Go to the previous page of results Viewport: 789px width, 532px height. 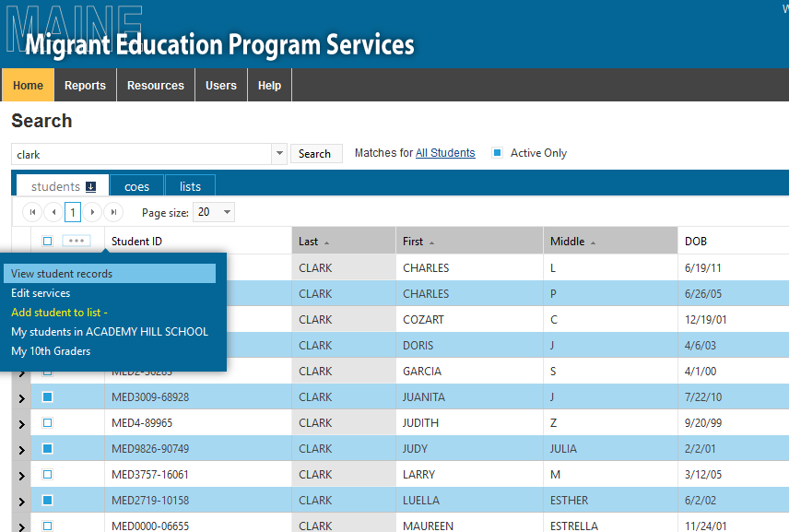pyautogui.click(x=52, y=211)
